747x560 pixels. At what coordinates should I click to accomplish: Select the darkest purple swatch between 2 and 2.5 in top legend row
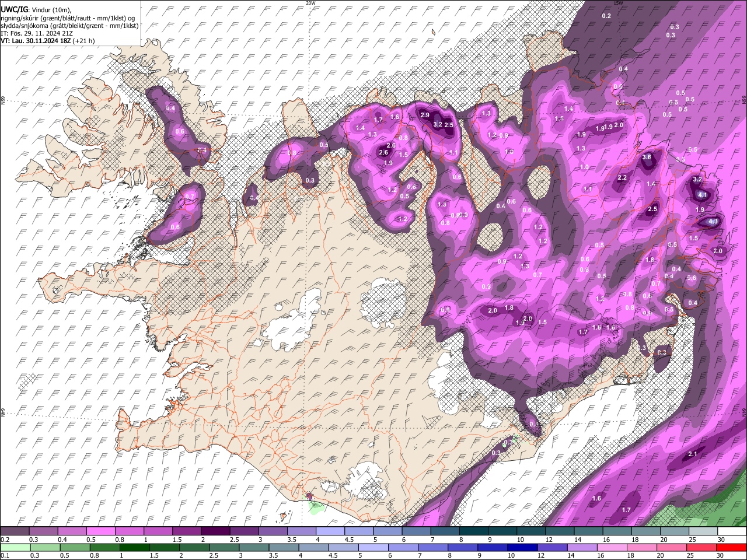point(215,531)
